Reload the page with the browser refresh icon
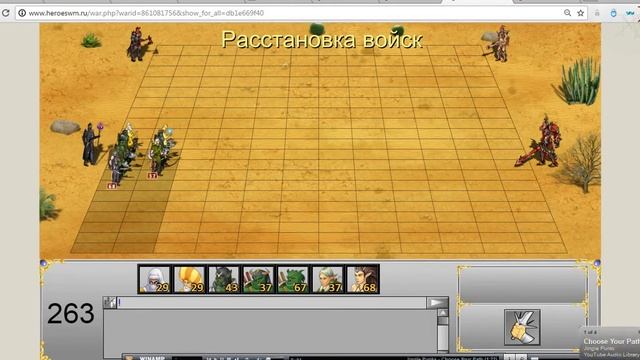 tap(6, 13)
